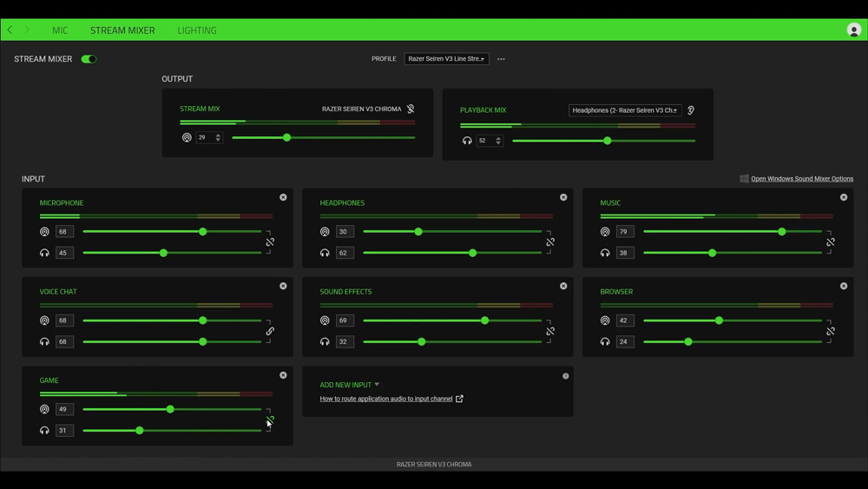The width and height of the screenshot is (868, 489).
Task: Edit Game stream value 49
Action: click(64, 409)
